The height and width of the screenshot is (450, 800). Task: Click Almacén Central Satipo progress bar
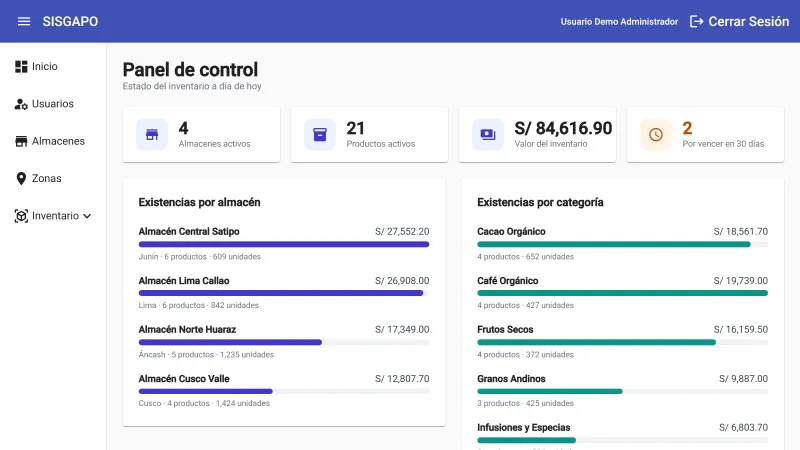(284, 244)
